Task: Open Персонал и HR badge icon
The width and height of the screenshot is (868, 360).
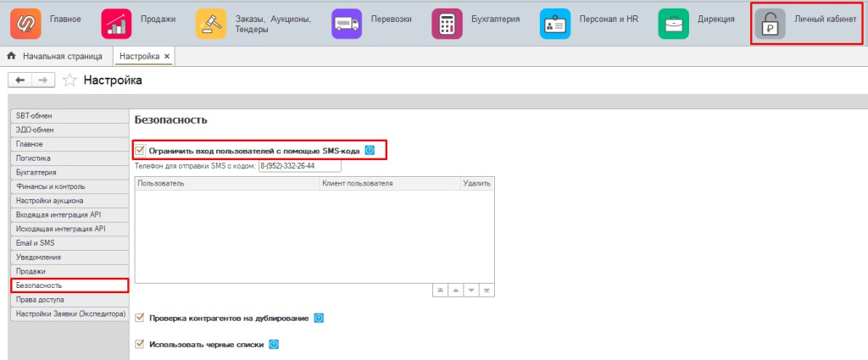Action: (x=555, y=24)
